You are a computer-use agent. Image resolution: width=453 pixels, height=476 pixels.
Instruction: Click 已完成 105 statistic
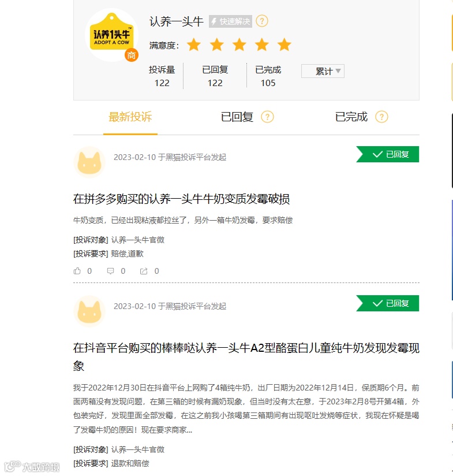pos(268,76)
